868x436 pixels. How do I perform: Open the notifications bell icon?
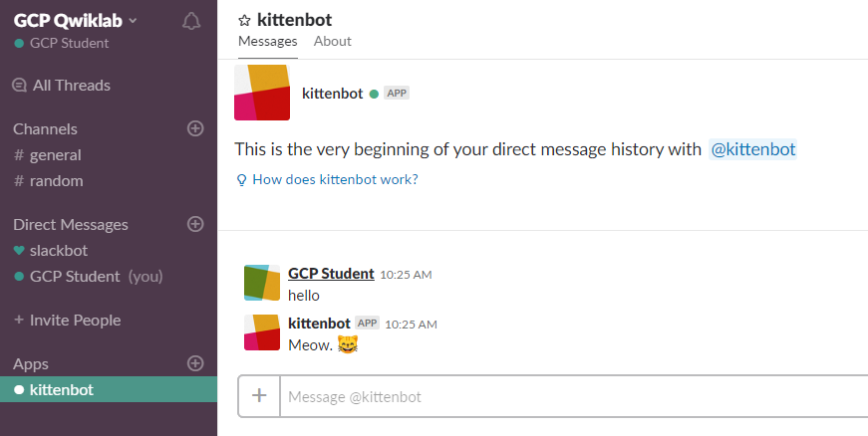(x=191, y=22)
